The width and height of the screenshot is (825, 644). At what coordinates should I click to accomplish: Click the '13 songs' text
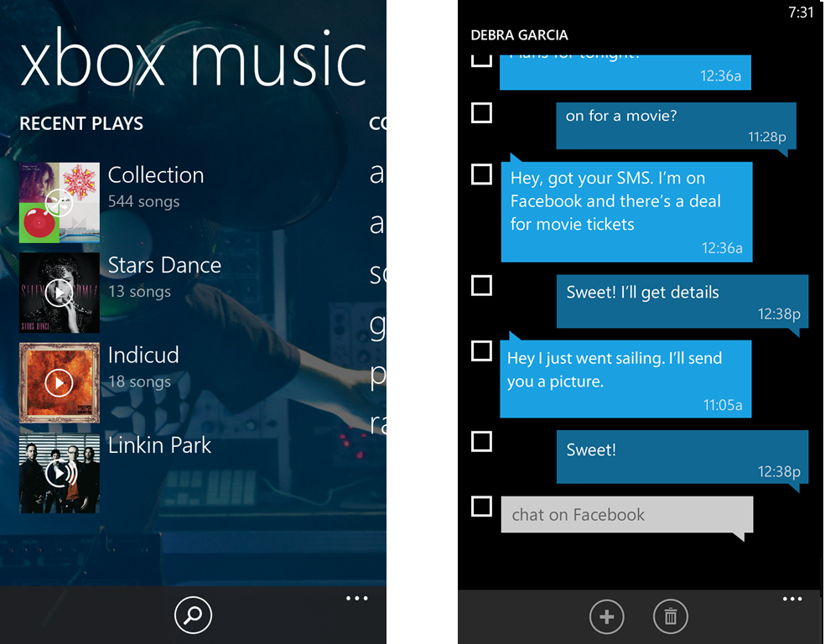click(139, 292)
